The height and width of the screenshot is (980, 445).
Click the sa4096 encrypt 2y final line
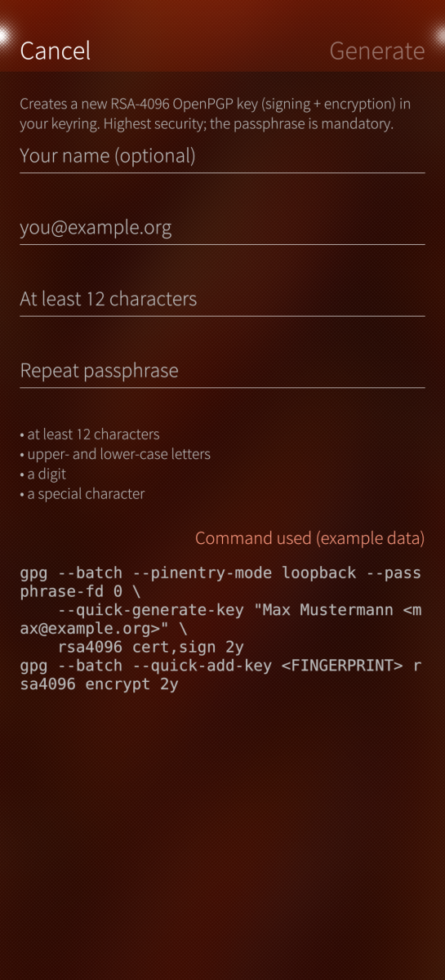99,684
